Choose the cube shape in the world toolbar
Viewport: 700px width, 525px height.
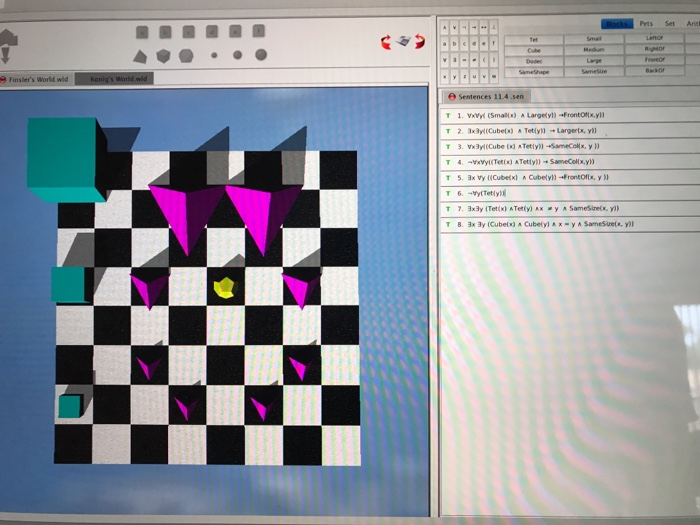click(x=163, y=56)
